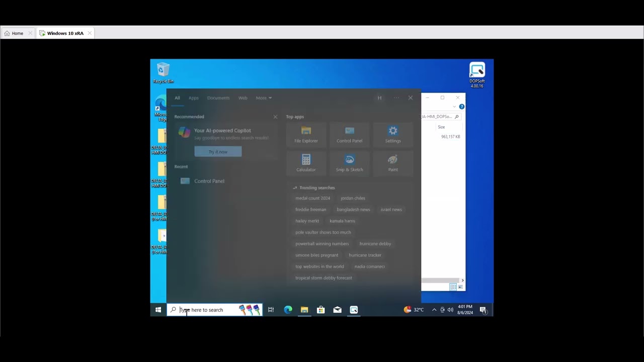
Task: Select the DOPSoft 4.00.16 desktop shortcut
Action: 477,75
